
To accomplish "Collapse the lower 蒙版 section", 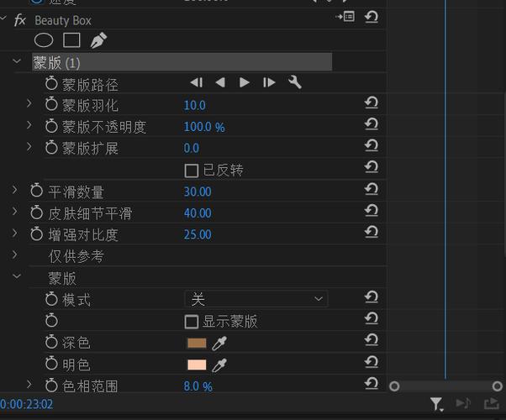I will pos(17,276).
